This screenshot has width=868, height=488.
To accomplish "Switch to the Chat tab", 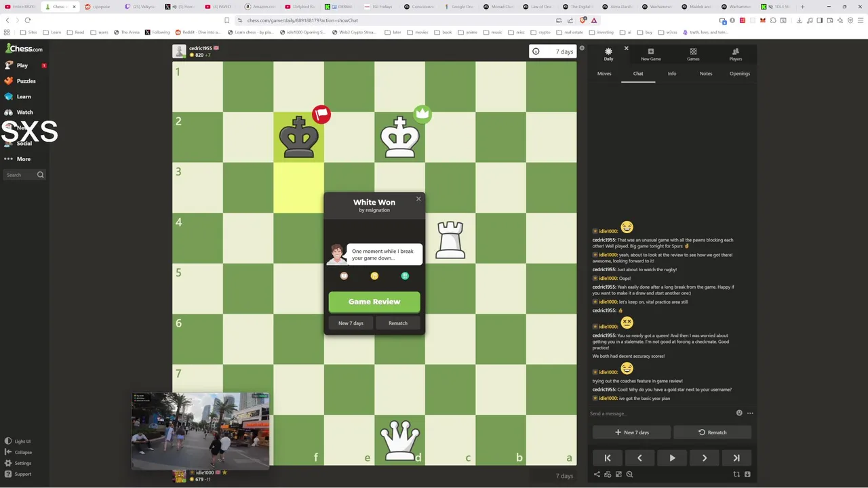I will 638,73.
